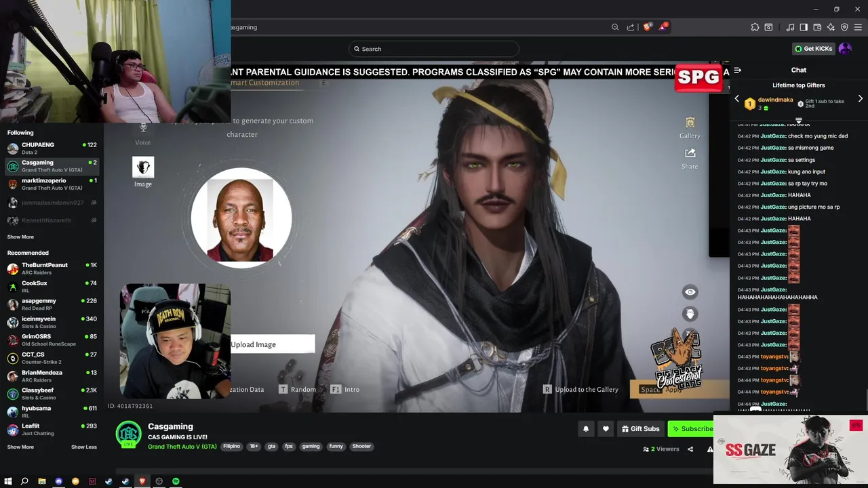Click the Random option in game footer
This screenshot has width=868, height=488.
tap(298, 390)
